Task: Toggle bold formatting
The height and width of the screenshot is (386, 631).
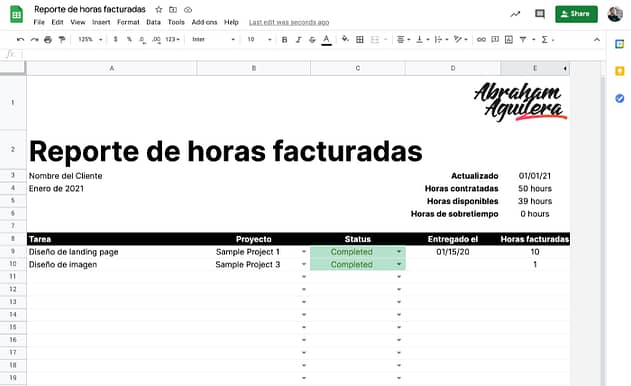Action: pyautogui.click(x=285, y=39)
